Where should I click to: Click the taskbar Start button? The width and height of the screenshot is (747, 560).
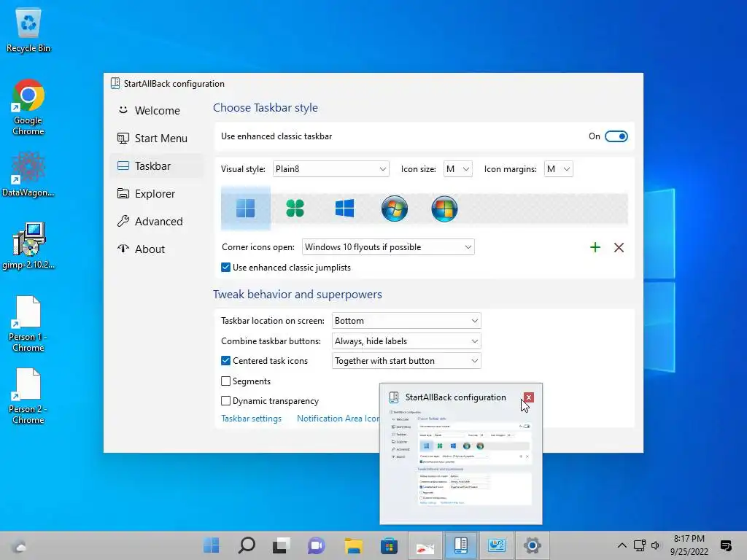click(211, 545)
